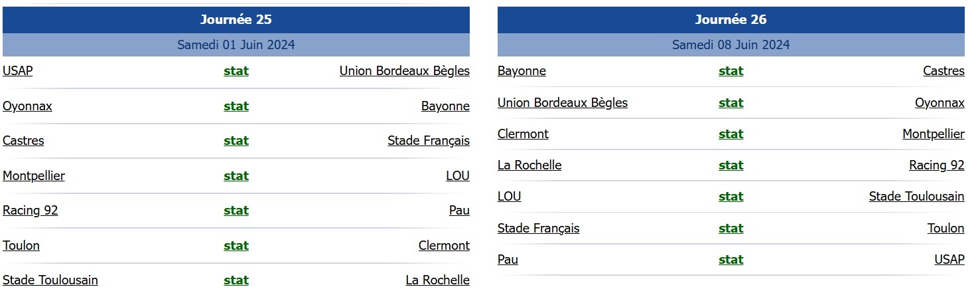The image size is (980, 297).
Task: Click the Journée 25 header
Action: pyautogui.click(x=236, y=20)
